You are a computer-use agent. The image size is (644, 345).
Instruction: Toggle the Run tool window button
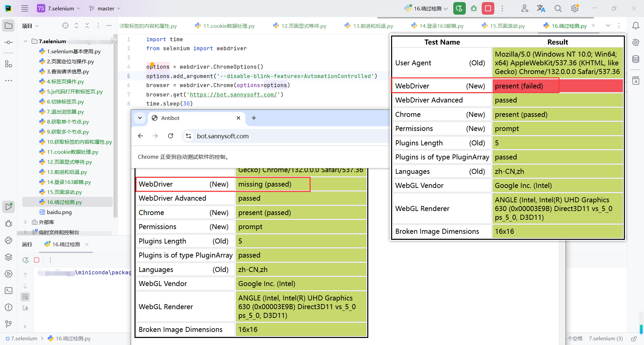9,207
